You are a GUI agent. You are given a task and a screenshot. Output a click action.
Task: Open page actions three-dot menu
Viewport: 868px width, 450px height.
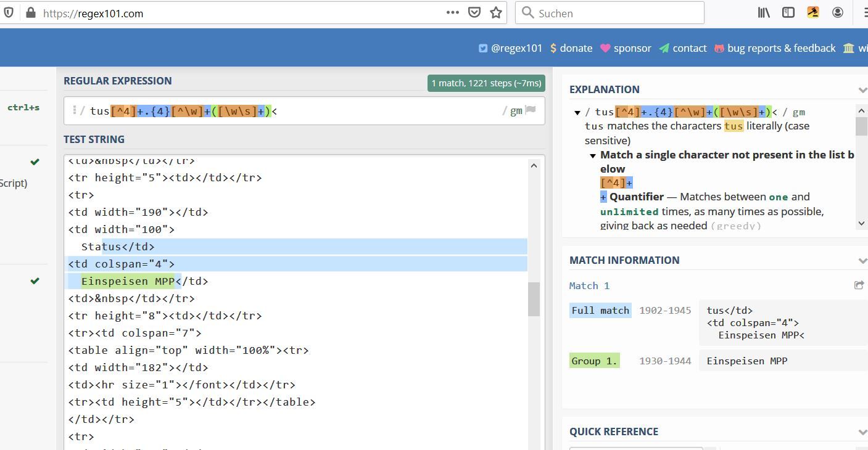452,13
